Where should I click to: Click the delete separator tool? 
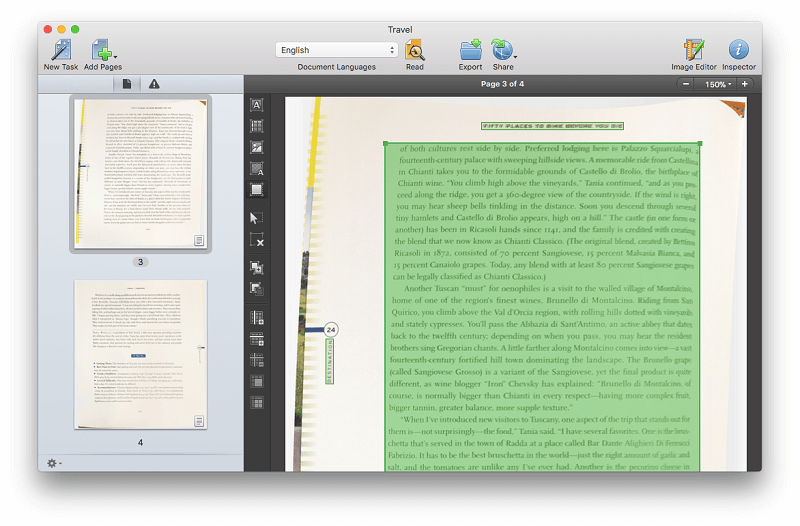pos(257,360)
